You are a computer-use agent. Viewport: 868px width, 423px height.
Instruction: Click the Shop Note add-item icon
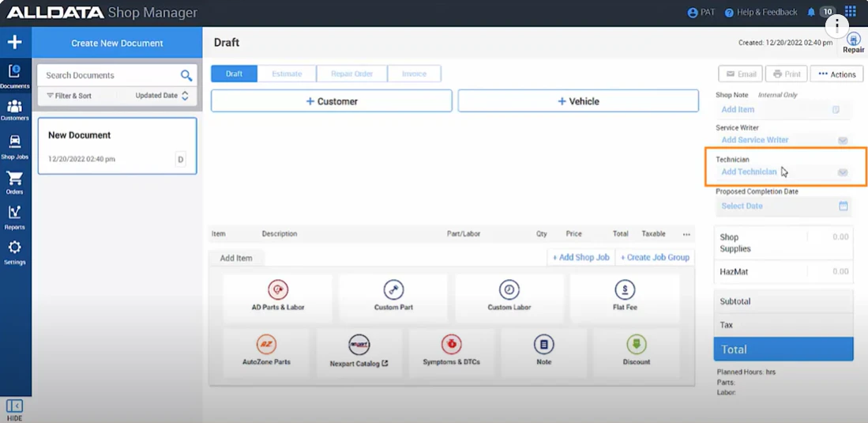click(x=836, y=110)
